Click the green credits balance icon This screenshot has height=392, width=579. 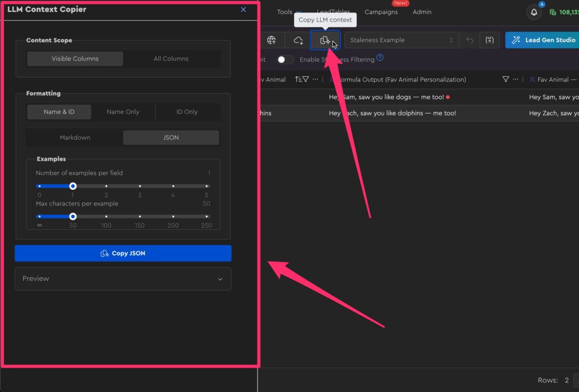(x=553, y=12)
